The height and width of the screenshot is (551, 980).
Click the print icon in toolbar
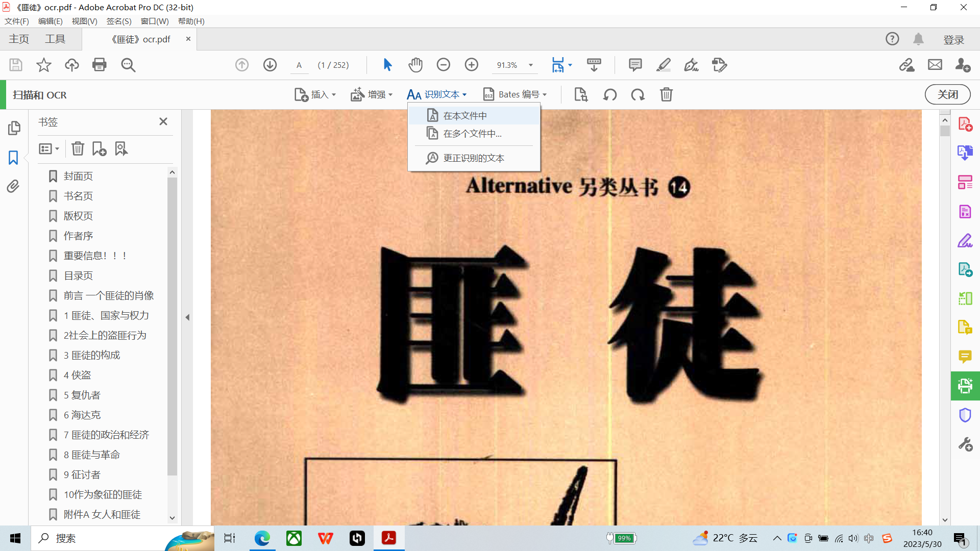[99, 65]
